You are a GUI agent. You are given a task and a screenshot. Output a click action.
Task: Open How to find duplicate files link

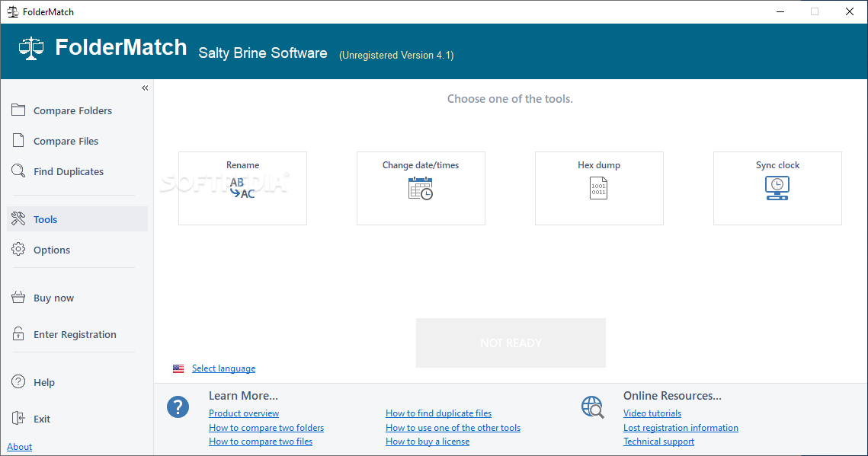(438, 413)
